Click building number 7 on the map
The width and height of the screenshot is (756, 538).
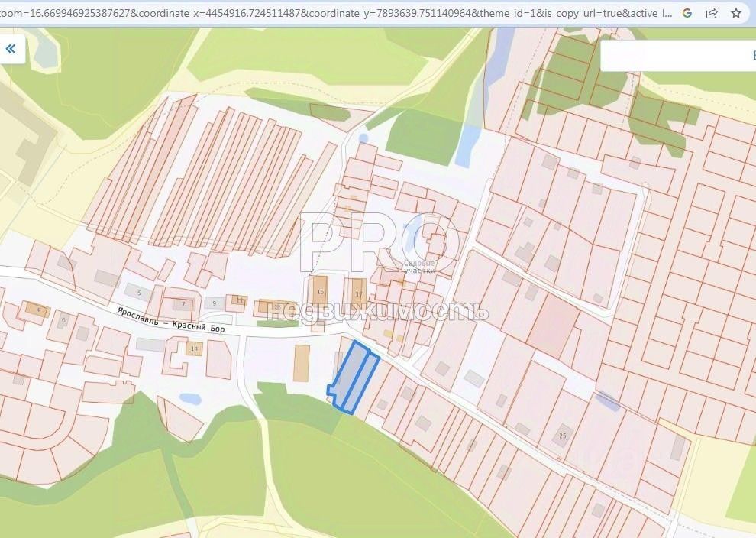click(x=183, y=304)
